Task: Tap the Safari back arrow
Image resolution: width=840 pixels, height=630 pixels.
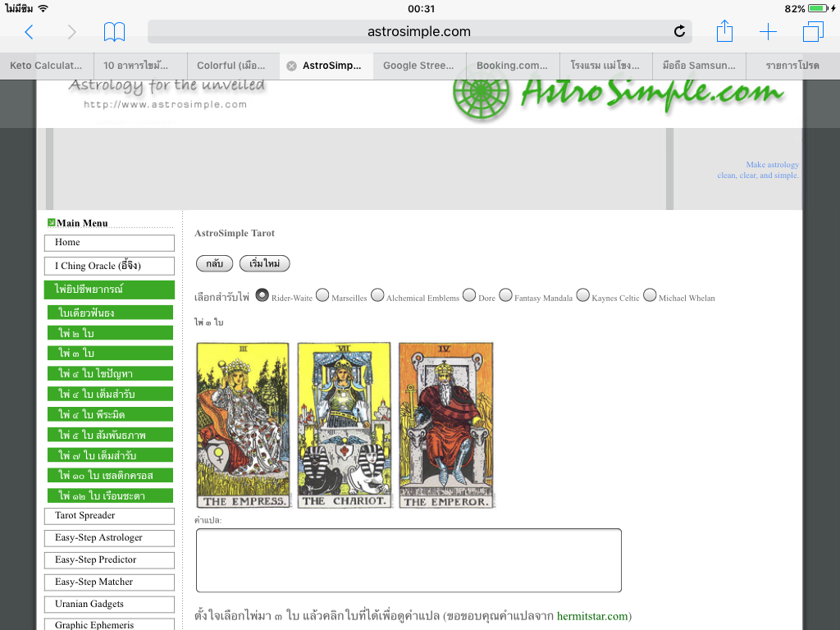Action: pyautogui.click(x=29, y=32)
